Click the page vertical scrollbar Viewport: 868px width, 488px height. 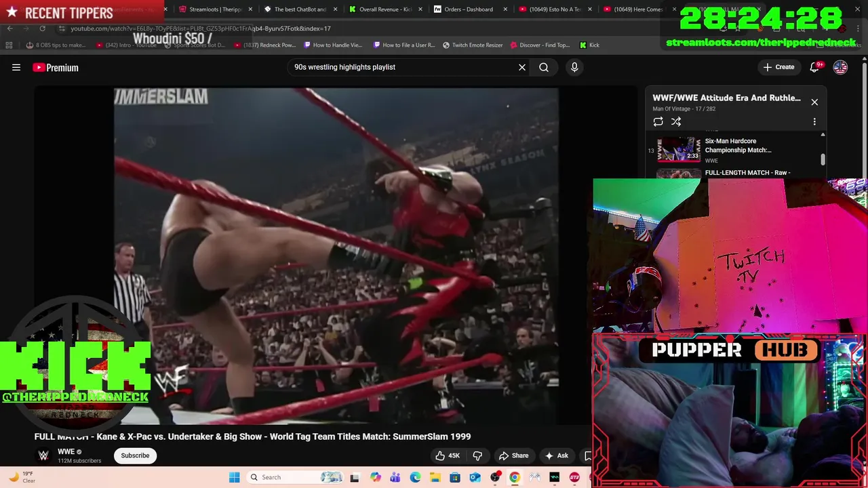[x=864, y=122]
